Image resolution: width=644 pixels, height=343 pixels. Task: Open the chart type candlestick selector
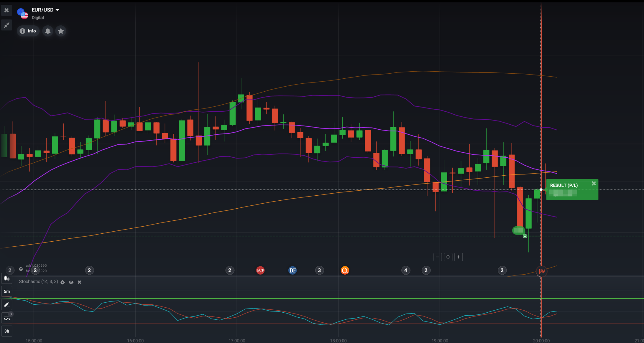pos(7,278)
